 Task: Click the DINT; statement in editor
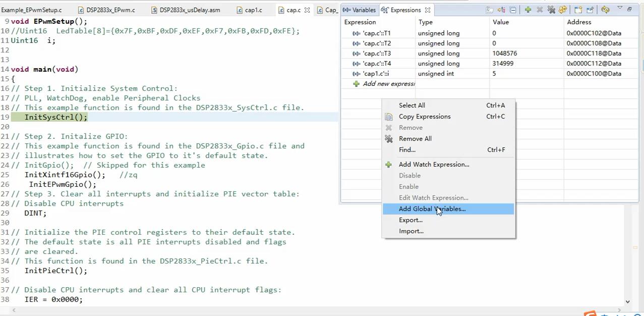35,213
